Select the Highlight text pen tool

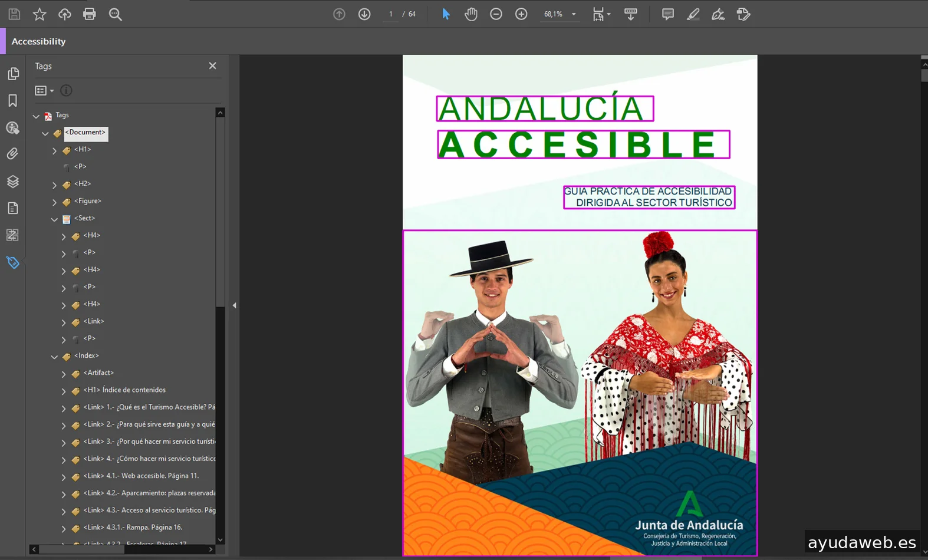(x=693, y=14)
